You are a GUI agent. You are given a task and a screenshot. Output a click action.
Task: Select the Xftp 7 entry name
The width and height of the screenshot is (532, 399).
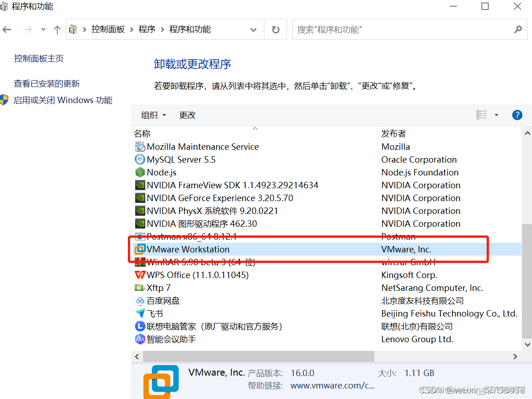tap(159, 288)
